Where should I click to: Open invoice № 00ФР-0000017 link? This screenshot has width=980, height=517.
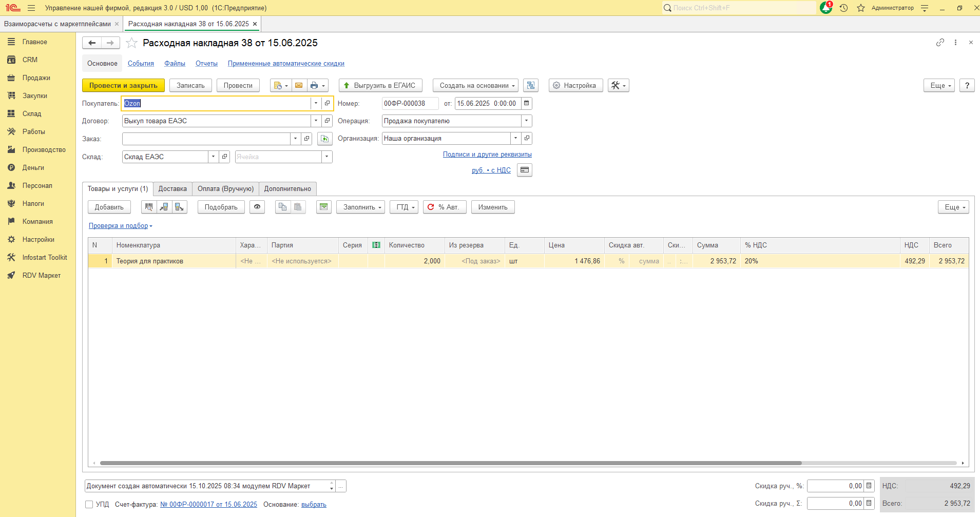click(208, 505)
